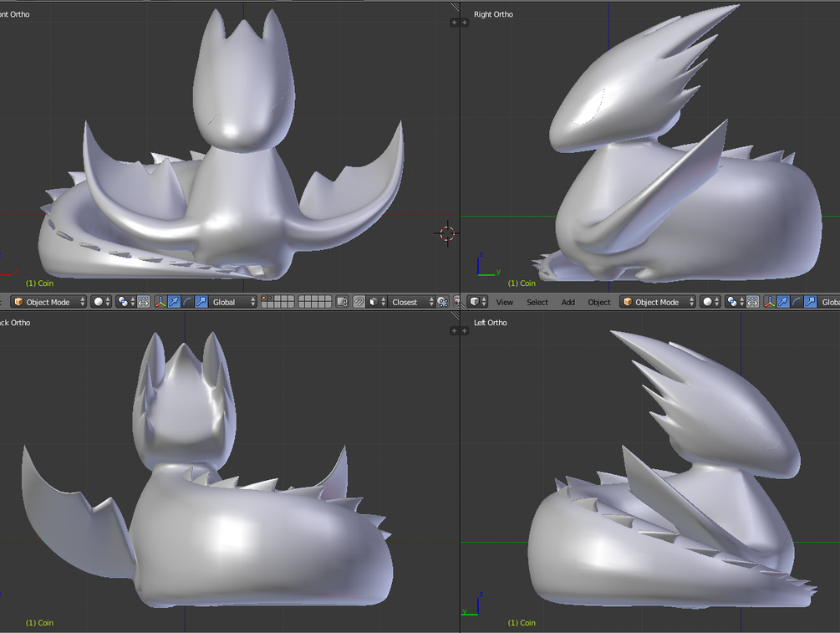
Task: Select scale manipulator icon in Front Ortho header
Action: [201, 302]
